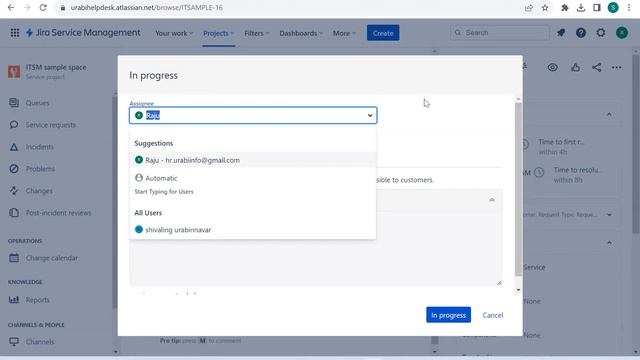Viewport: 640px width, 360px height.
Task: Open the notifications rocket icon
Action: pyautogui.click(x=561, y=33)
